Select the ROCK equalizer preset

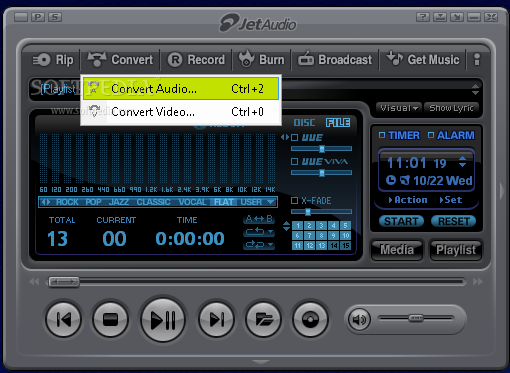point(67,202)
